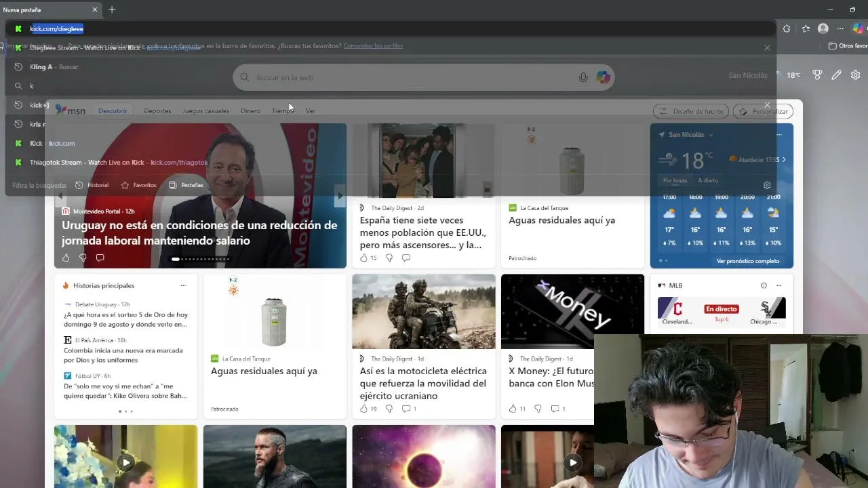Switch to the Ver tab
The image size is (868, 488).
[x=310, y=110]
